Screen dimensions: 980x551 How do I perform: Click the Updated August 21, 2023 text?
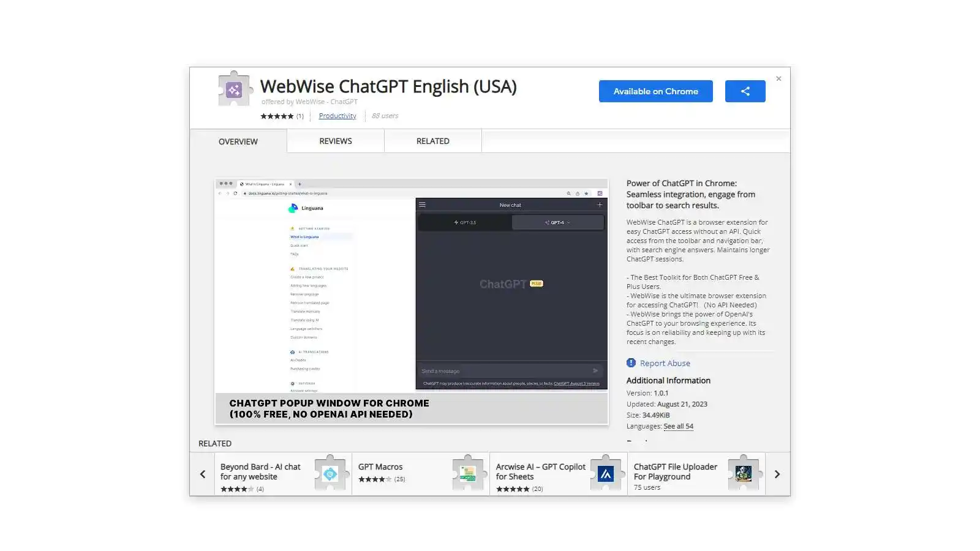(667, 404)
